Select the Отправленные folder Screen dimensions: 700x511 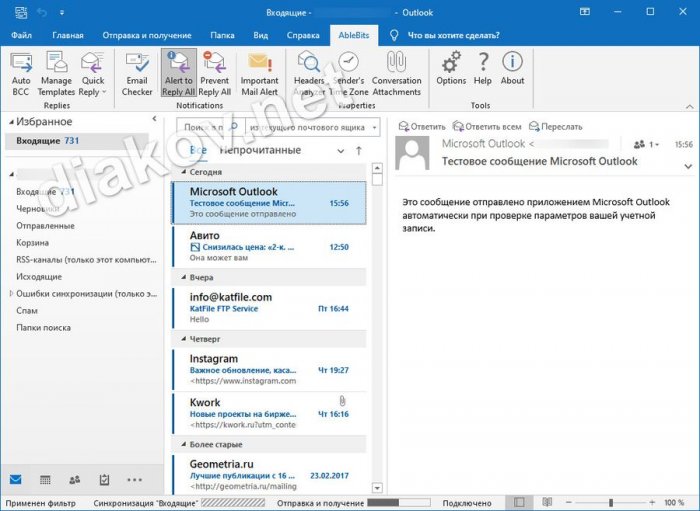tap(45, 226)
